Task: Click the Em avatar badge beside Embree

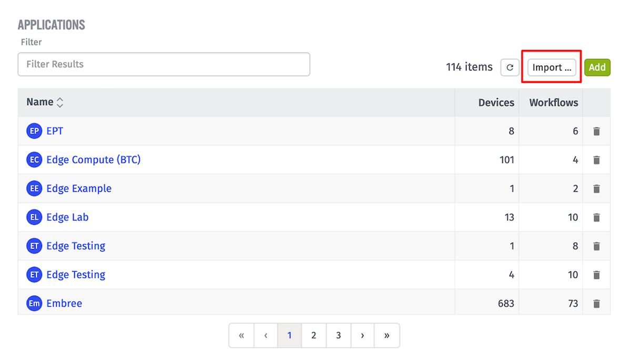Action: [x=34, y=303]
